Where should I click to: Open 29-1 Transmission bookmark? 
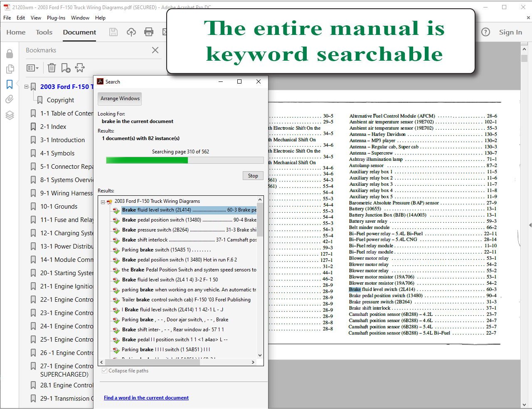click(x=66, y=399)
